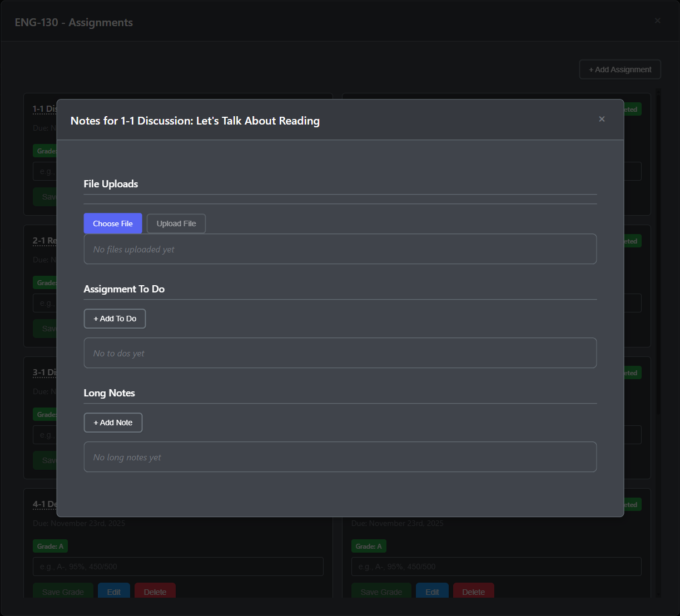Screen dimensions: 680x616
Task: Click Save Grade in the 4-1 card
Action: (63, 592)
